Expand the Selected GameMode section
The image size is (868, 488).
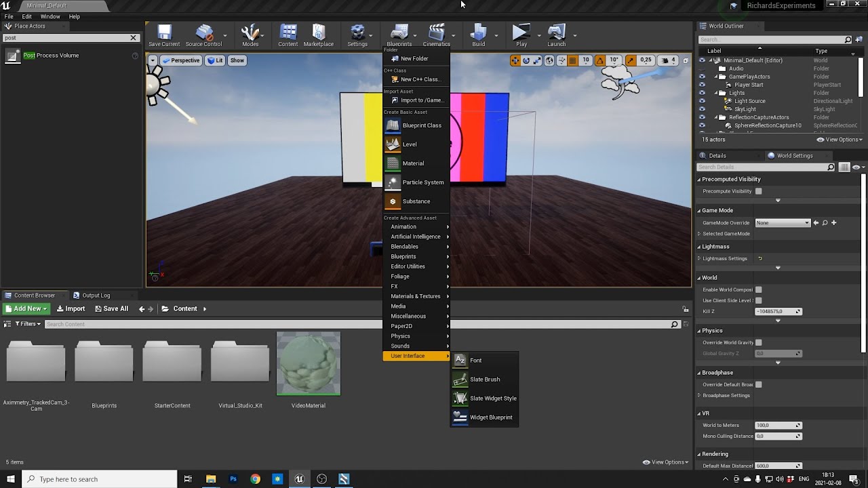pos(699,234)
